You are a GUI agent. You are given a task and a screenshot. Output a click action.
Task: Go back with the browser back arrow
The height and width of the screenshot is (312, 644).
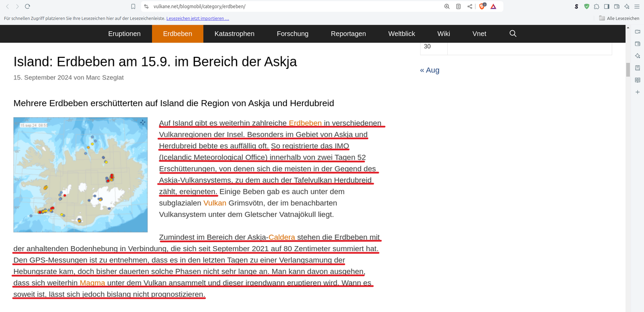click(8, 7)
